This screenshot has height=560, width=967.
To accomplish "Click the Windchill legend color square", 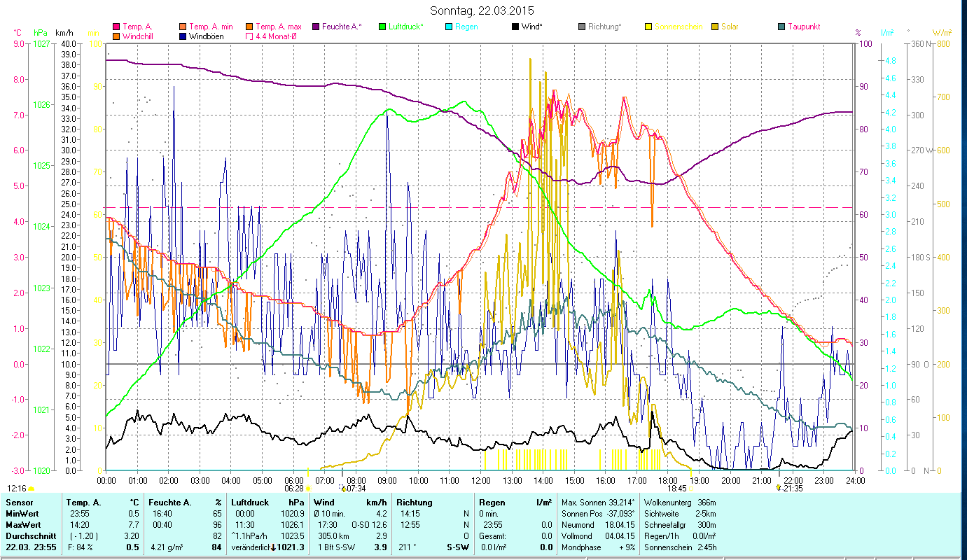I will 116,36.
